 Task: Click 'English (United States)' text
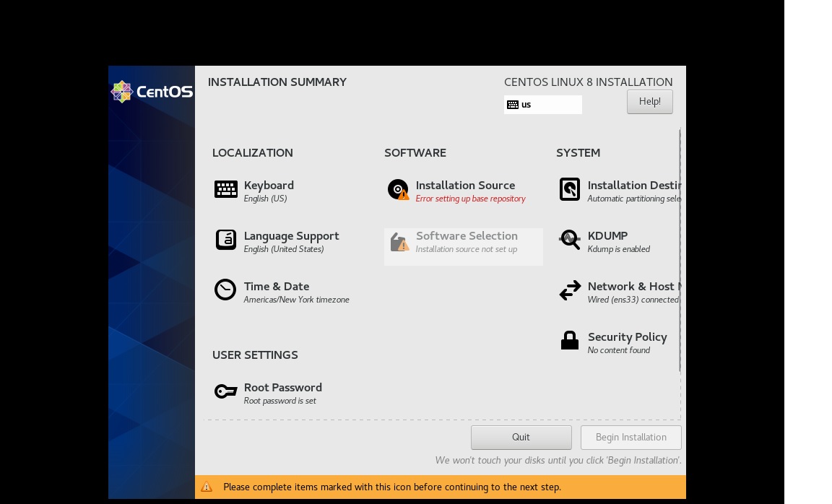coord(283,249)
